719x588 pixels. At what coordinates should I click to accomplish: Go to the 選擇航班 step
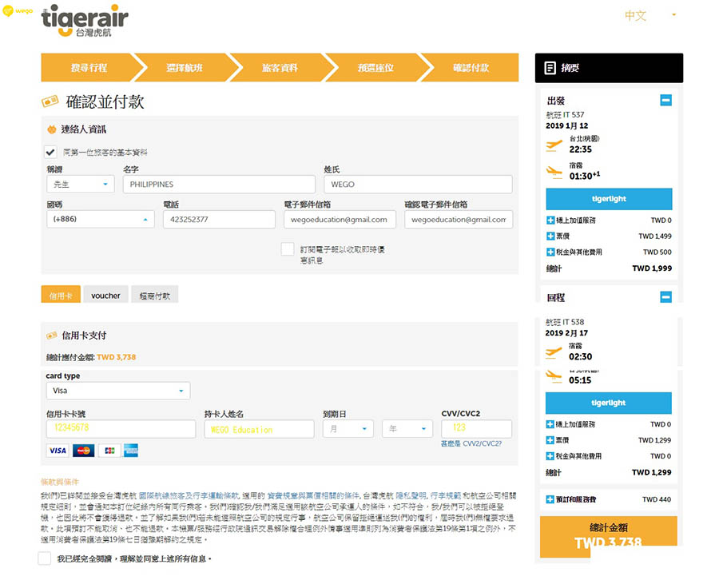tap(185, 67)
